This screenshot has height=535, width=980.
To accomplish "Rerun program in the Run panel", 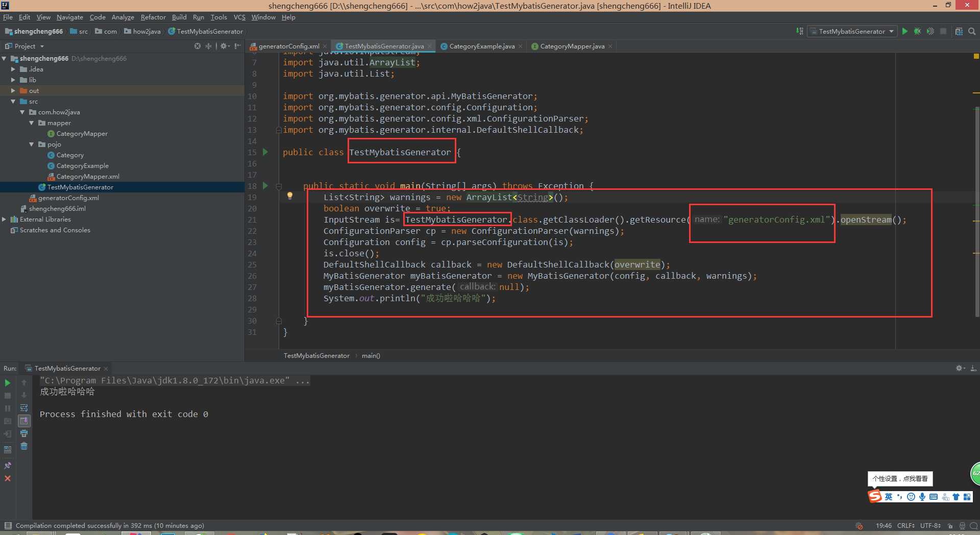I will (8, 382).
